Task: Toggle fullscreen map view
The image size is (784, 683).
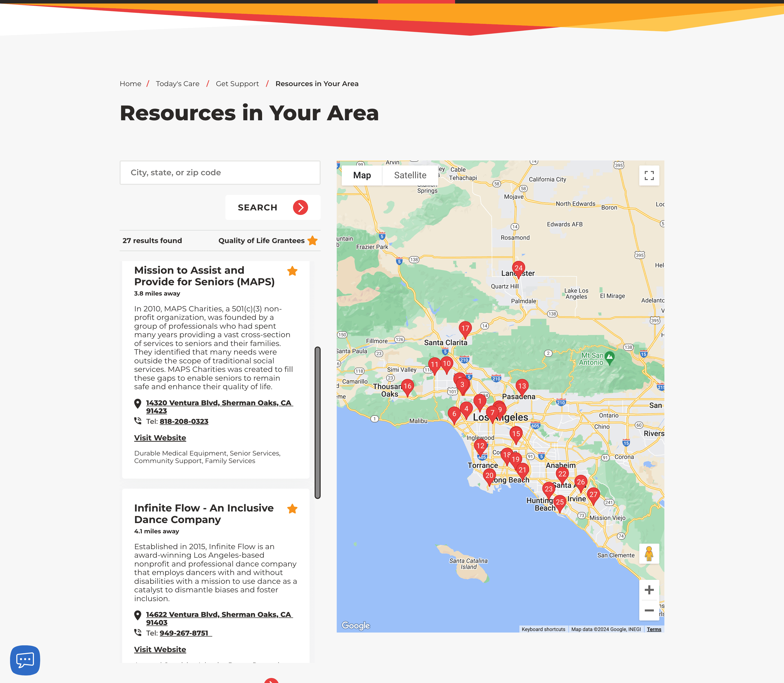Action: pyautogui.click(x=649, y=175)
